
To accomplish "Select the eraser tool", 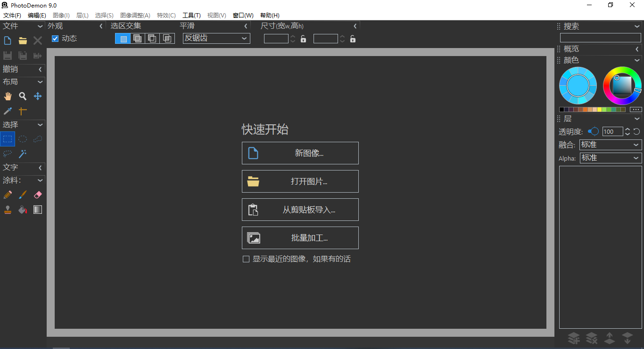I will click(x=37, y=195).
